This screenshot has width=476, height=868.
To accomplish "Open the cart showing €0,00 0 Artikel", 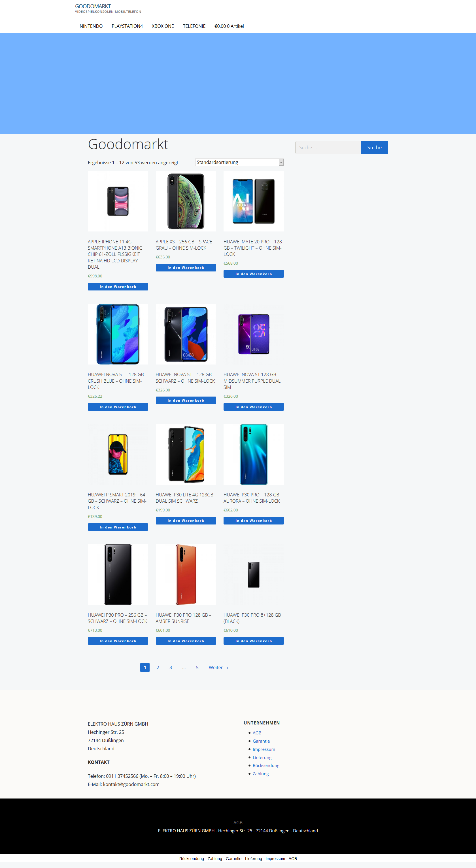I will (229, 26).
